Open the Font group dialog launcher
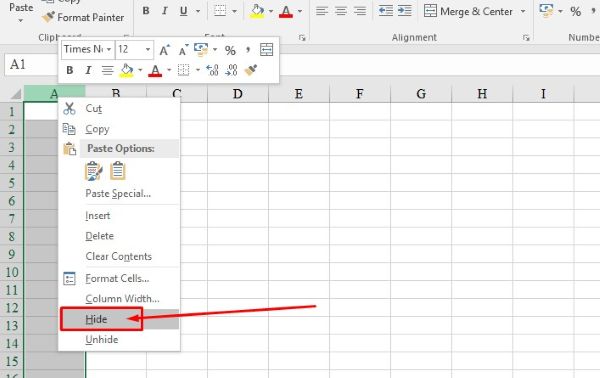This screenshot has height=378, width=600. (x=302, y=37)
